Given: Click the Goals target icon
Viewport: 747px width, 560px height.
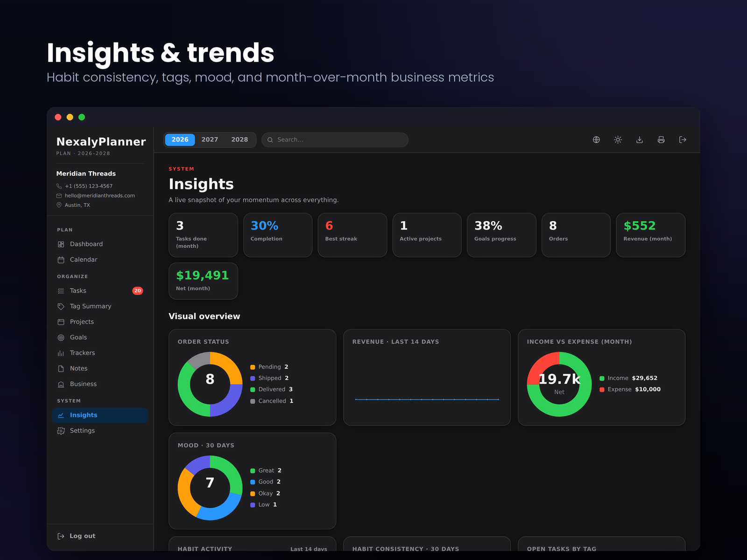Looking at the screenshot, I should tap(61, 337).
